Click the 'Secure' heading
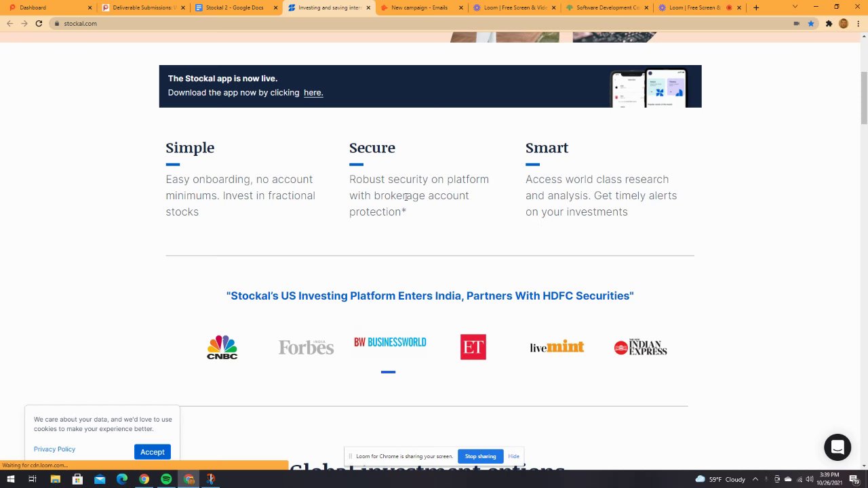This screenshot has width=868, height=488. 372,148
